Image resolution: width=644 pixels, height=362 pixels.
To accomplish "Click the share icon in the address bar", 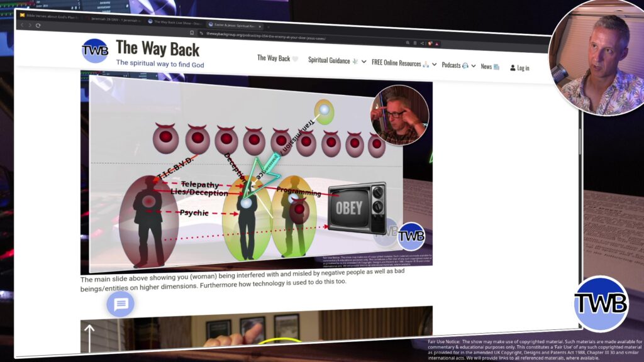I will 422,43.
